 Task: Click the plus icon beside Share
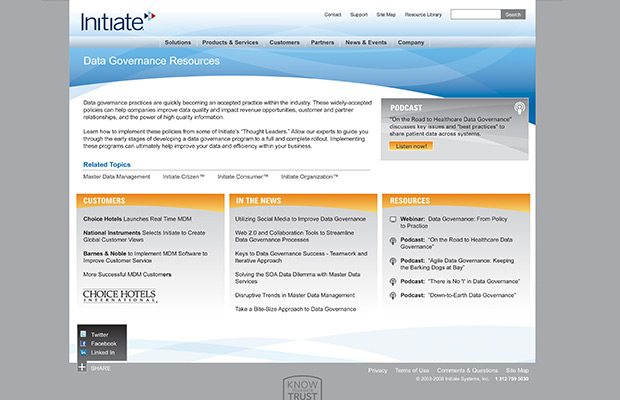coord(82,367)
